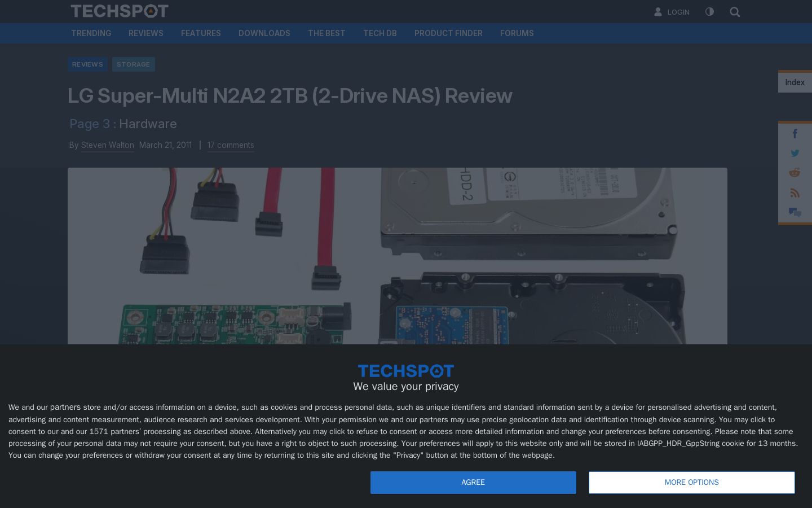Viewport: 812px width, 508px height.
Task: View the 17 comments link
Action: point(231,145)
